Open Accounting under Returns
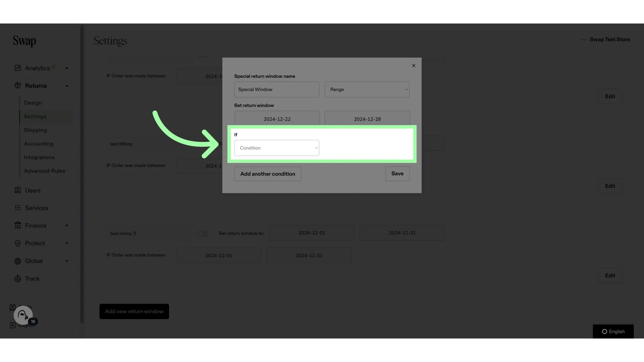The height and width of the screenshot is (362, 644). tap(39, 143)
